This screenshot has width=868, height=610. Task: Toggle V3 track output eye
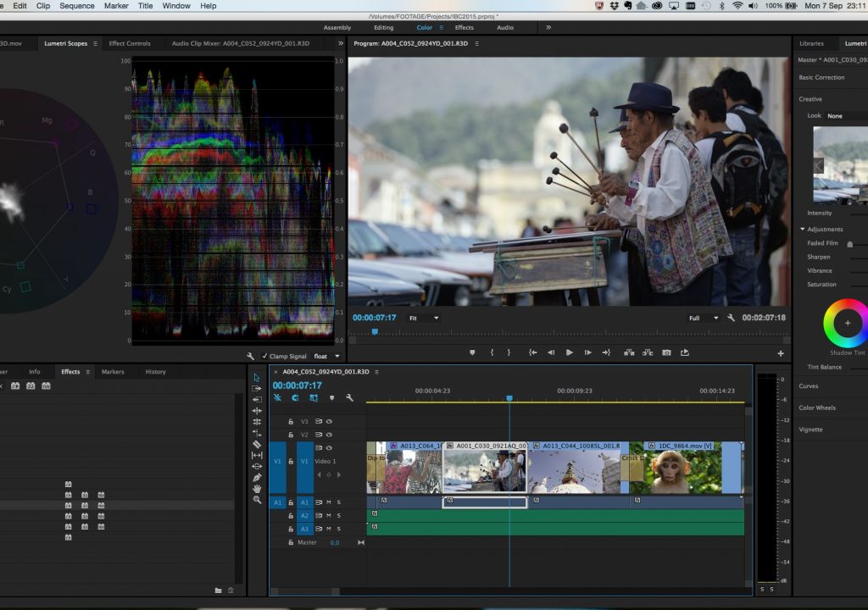coord(329,421)
